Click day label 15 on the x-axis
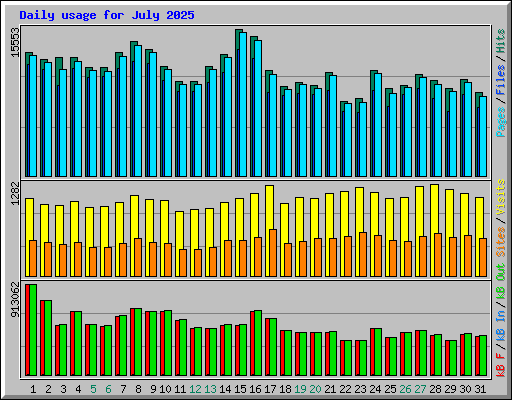Viewport: 512px width, 400px height. (x=240, y=389)
